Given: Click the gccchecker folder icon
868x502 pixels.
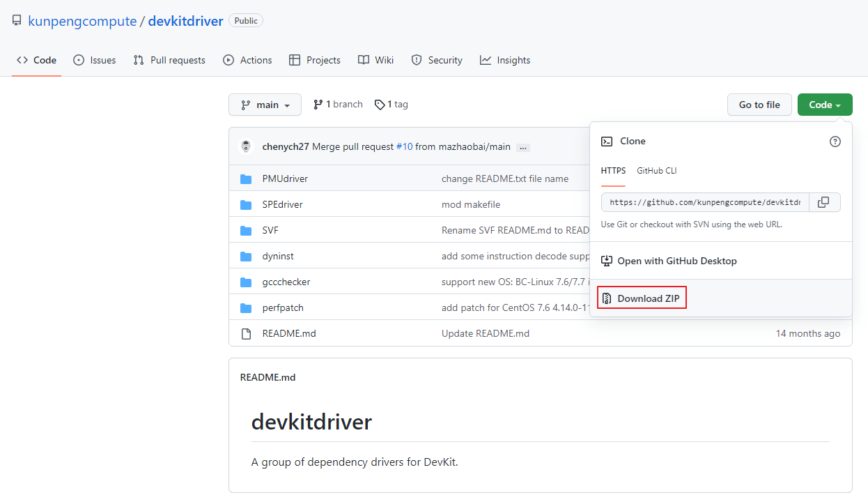Looking at the screenshot, I should [x=246, y=282].
